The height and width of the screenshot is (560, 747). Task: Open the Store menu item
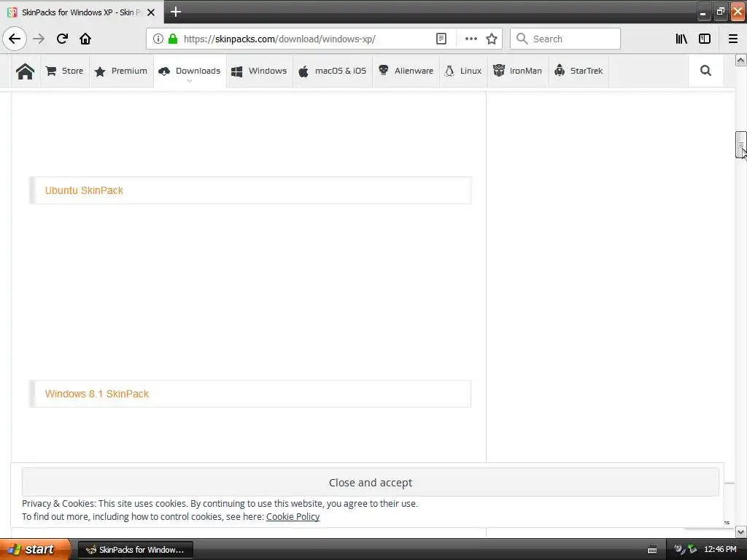coord(64,71)
